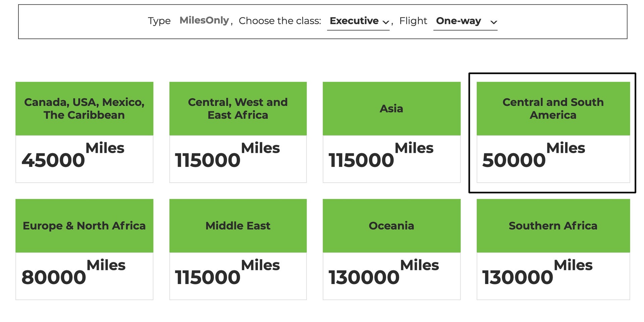The image size is (644, 322).
Task: Click the Middle East region header
Action: point(238,226)
